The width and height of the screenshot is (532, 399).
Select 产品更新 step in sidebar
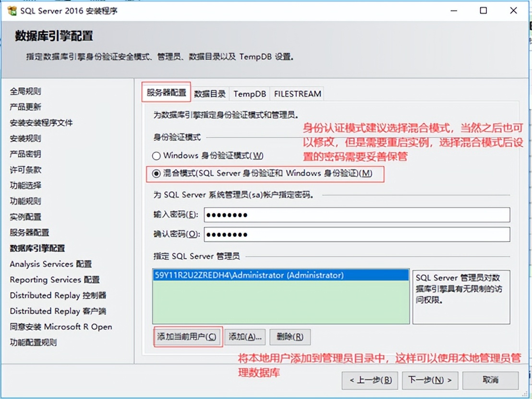pyautogui.click(x=25, y=107)
